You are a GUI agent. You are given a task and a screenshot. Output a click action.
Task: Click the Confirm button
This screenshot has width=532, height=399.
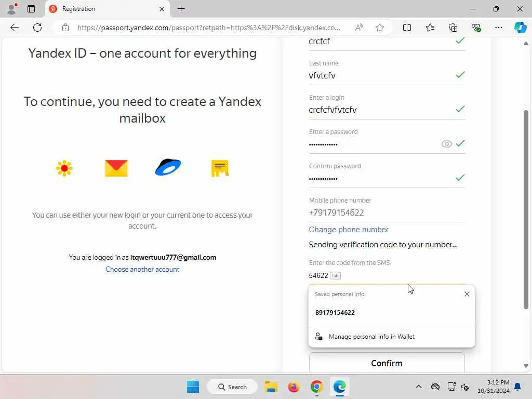tap(387, 363)
